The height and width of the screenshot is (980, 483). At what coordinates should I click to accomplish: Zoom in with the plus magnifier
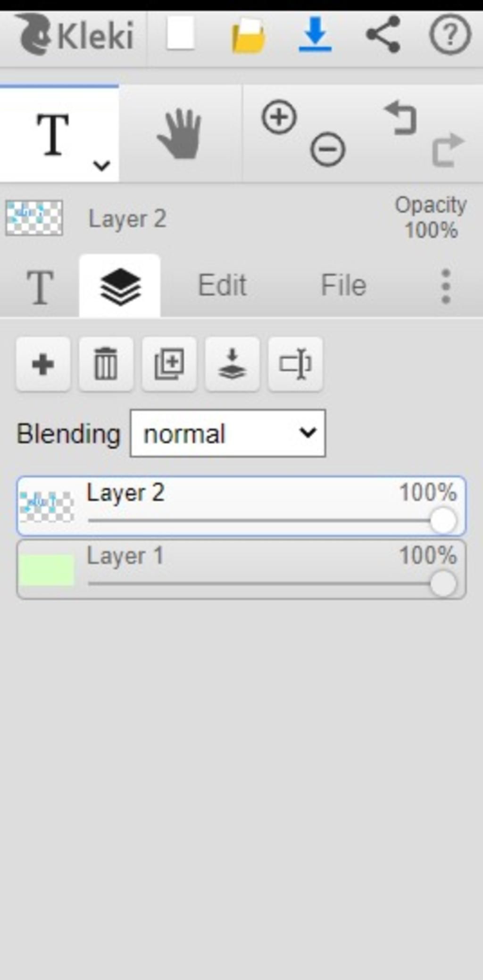tap(279, 116)
